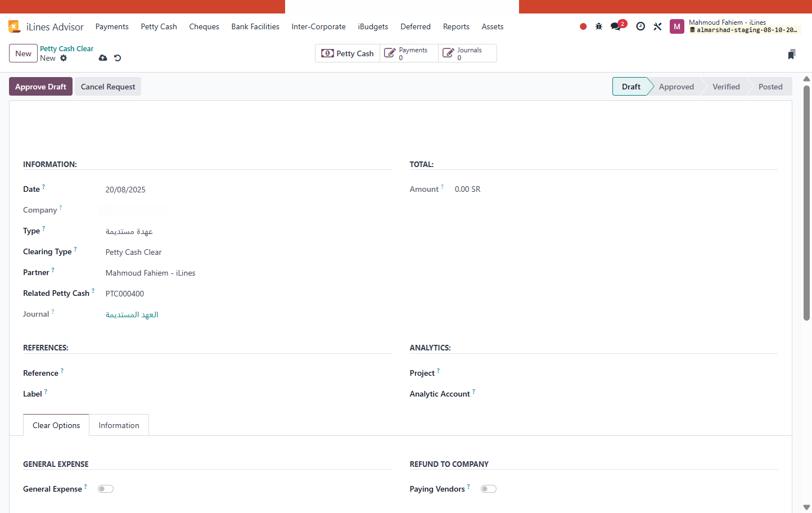
Task: Open the Arabic Journal link value
Action: coord(132,314)
